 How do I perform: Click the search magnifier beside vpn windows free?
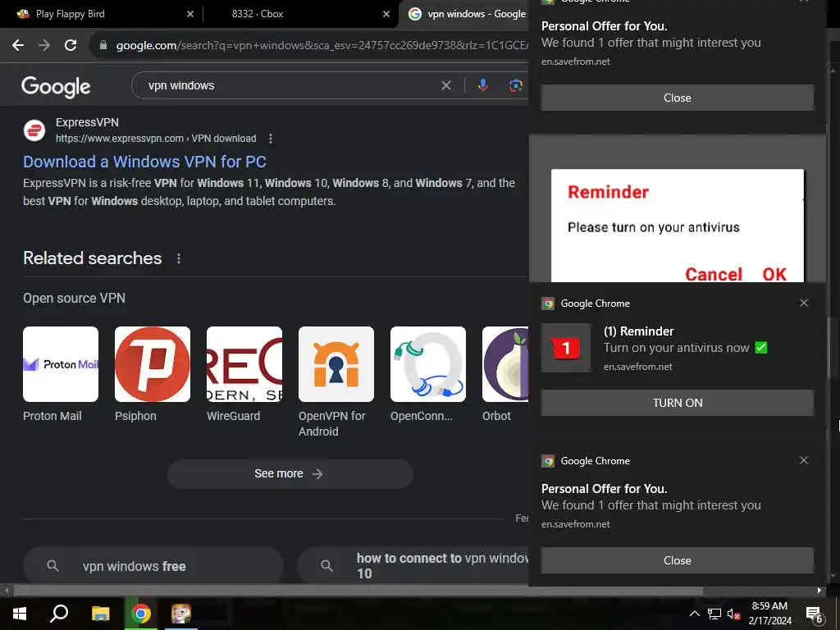pyautogui.click(x=52, y=566)
